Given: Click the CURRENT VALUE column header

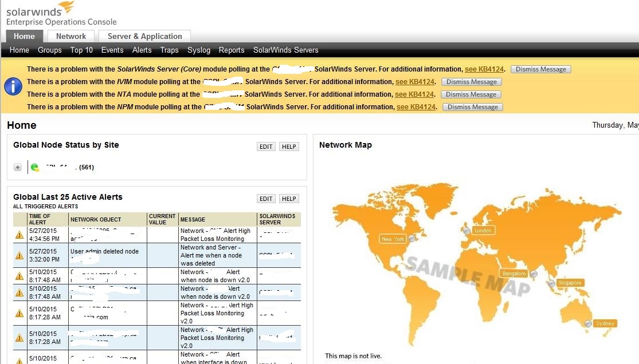Looking at the screenshot, I should point(162,219).
